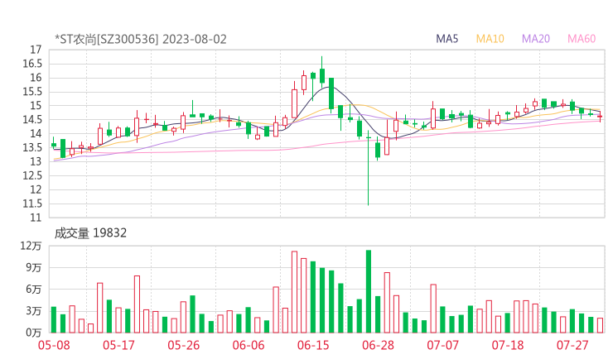Click the 06-15 date label
Image resolution: width=613 pixels, height=364 pixels.
coord(313,345)
